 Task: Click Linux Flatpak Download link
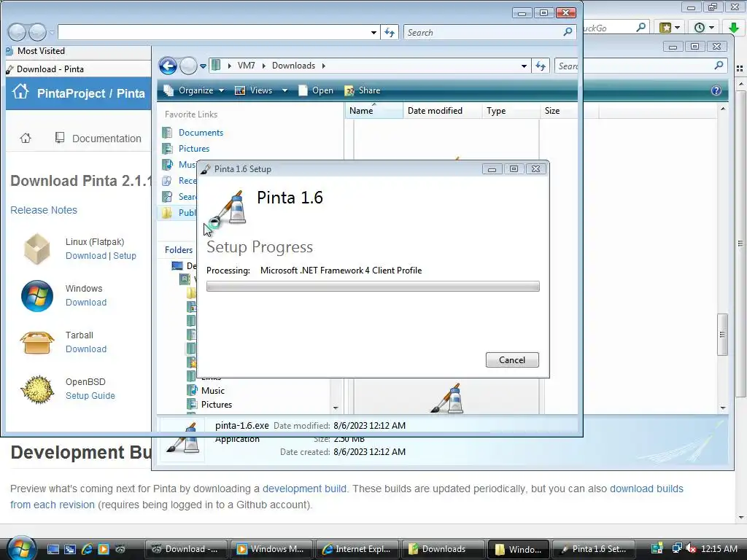coord(86,256)
